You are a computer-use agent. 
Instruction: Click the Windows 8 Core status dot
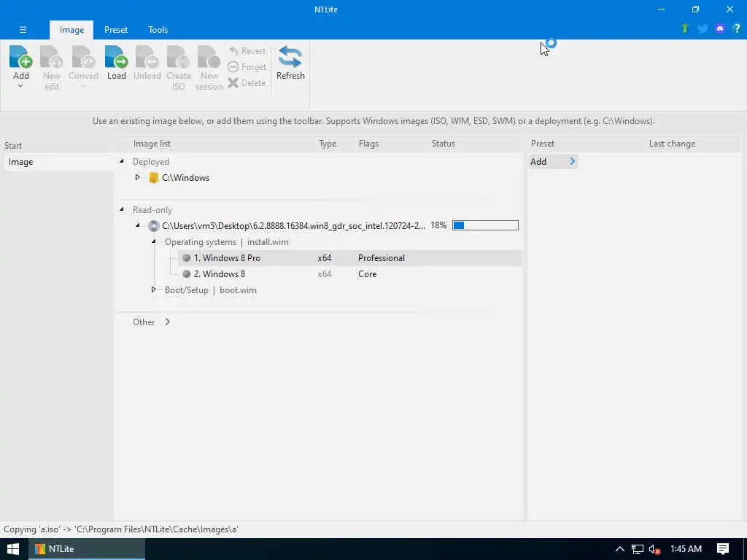tap(186, 274)
